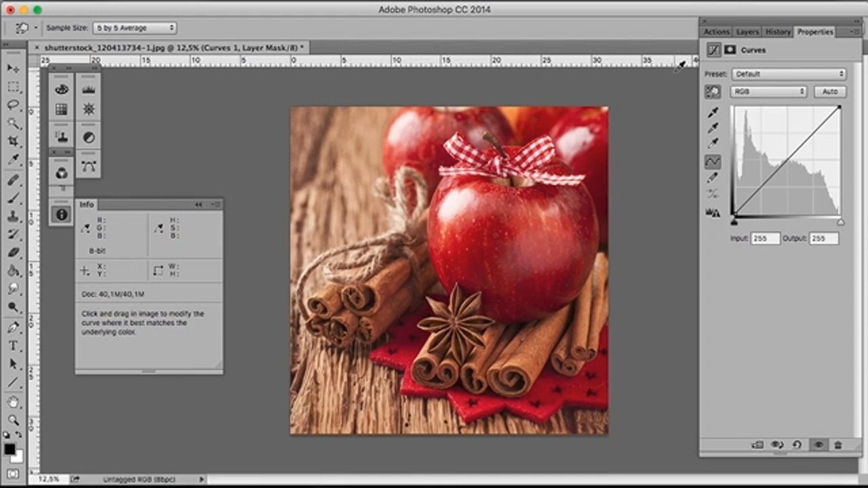Select the Move tool
The image size is (868, 488).
pos(13,68)
